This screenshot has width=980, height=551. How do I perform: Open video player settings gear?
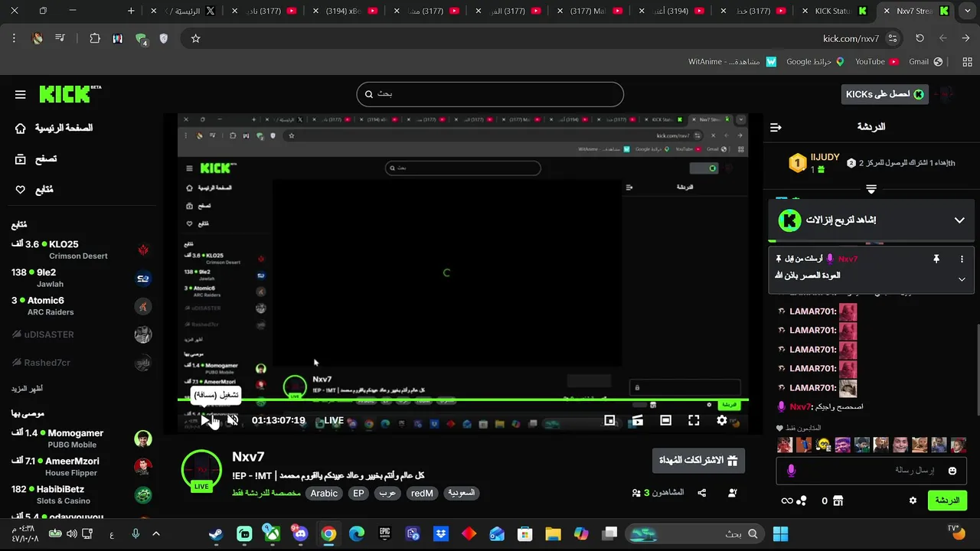click(x=722, y=420)
